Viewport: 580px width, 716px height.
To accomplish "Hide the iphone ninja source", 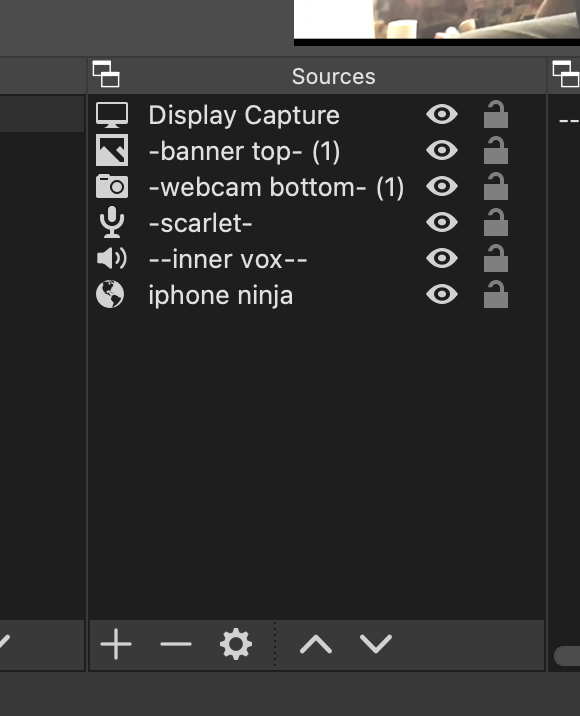I will (x=442, y=295).
